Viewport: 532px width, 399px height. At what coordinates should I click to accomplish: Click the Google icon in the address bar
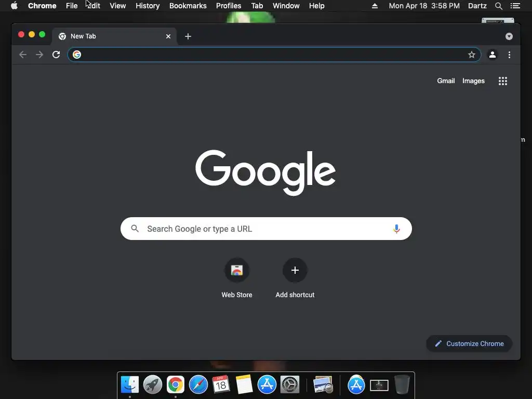coord(77,55)
